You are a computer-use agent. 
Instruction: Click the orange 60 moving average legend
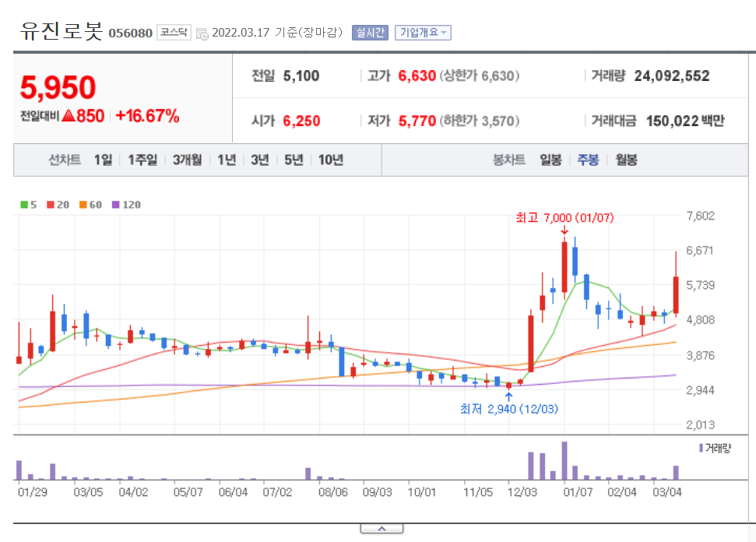[x=90, y=205]
